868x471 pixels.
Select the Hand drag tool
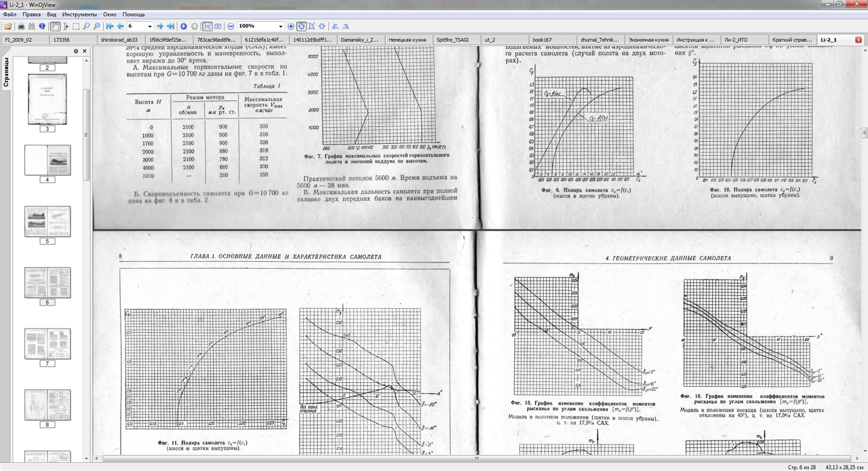tap(56, 26)
